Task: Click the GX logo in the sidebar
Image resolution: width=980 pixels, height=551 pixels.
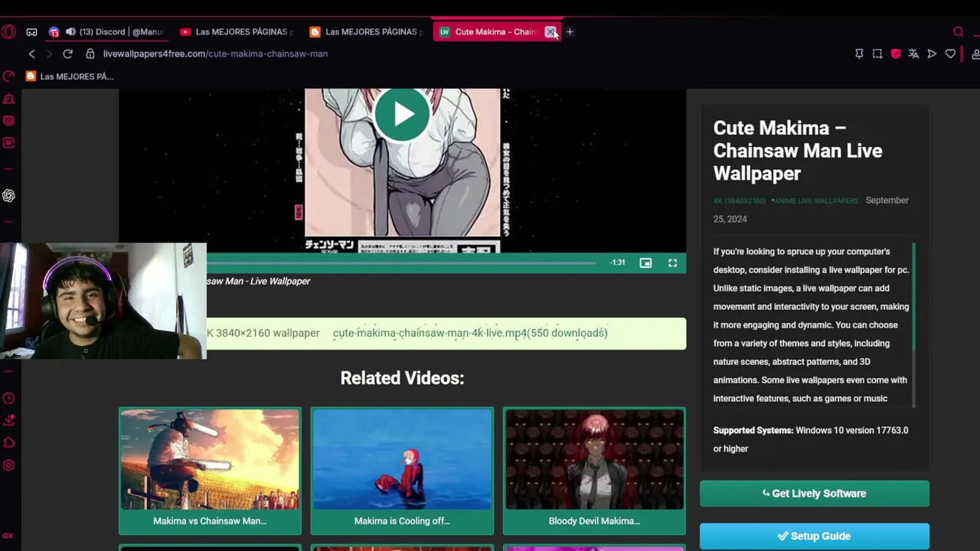Action: pos(8,536)
